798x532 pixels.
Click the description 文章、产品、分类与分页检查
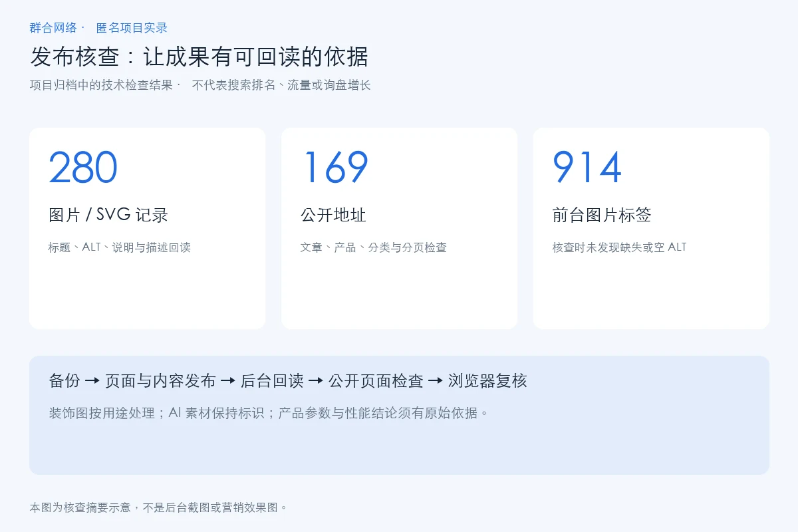point(373,247)
